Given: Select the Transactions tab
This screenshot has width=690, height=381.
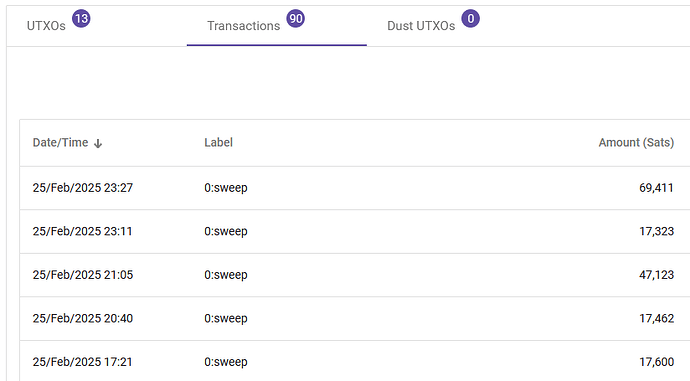Looking at the screenshot, I should 277,25.
